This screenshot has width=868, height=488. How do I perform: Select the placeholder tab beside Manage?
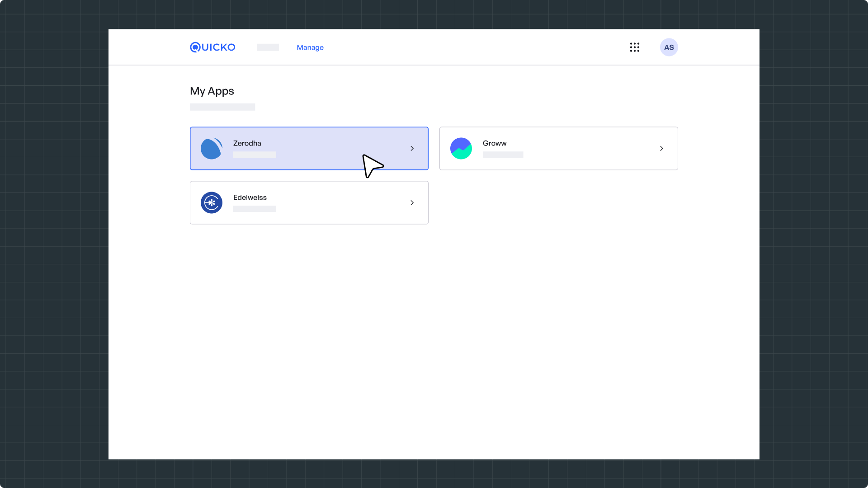[268, 47]
